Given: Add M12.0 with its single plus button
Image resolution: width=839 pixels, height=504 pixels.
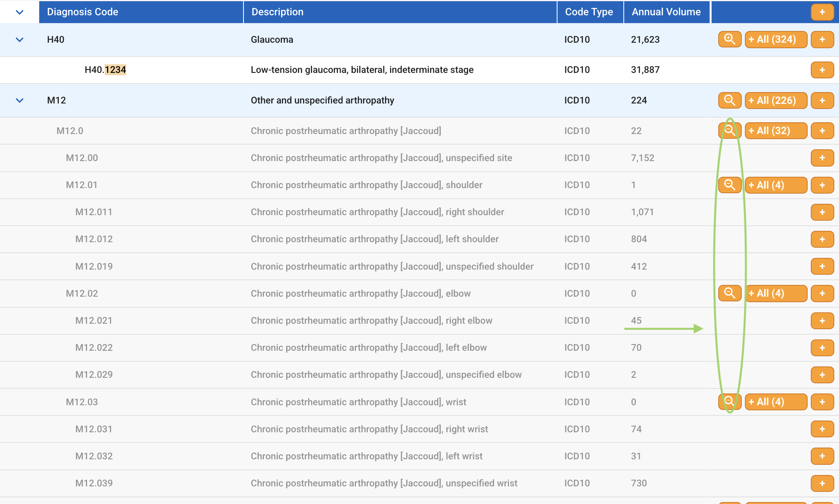Looking at the screenshot, I should tap(822, 131).
